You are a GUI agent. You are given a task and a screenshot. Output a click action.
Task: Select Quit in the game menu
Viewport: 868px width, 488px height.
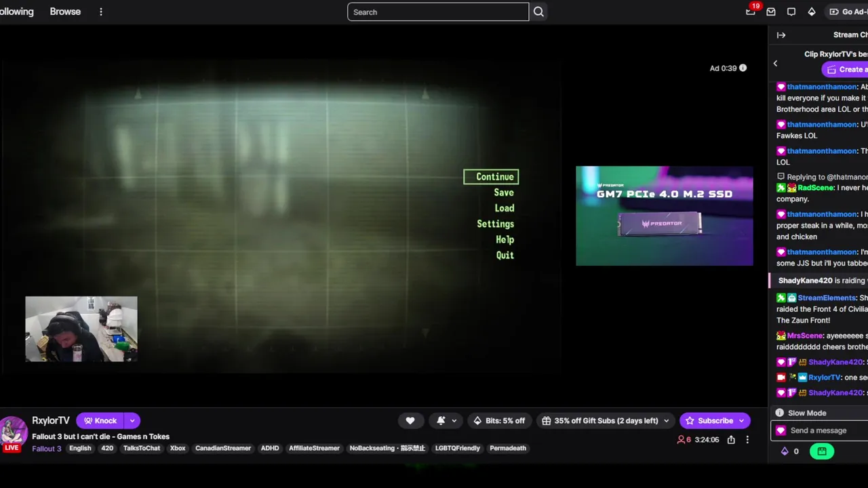click(505, 255)
